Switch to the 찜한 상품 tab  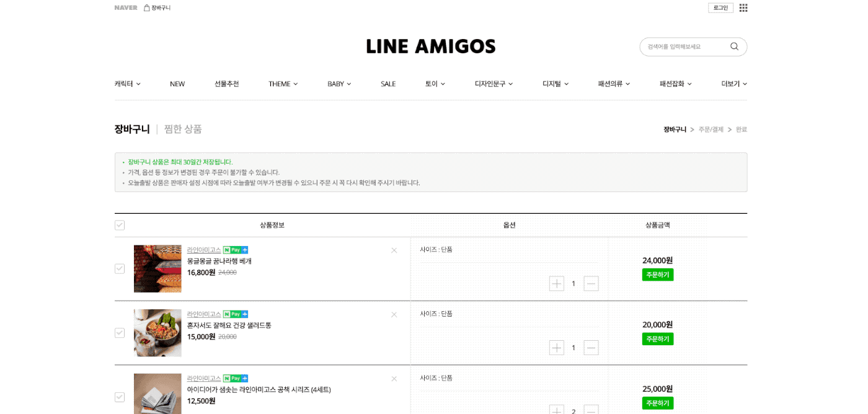pyautogui.click(x=183, y=130)
